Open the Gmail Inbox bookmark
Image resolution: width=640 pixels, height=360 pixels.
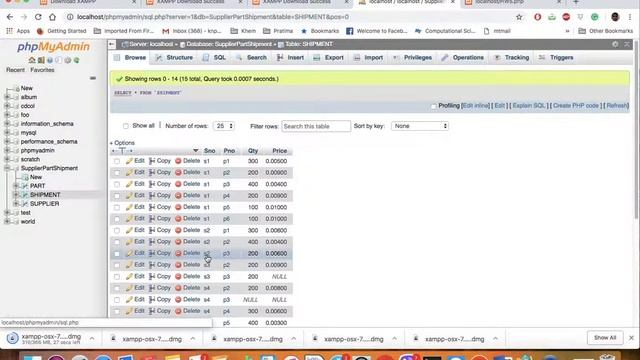tap(191, 31)
